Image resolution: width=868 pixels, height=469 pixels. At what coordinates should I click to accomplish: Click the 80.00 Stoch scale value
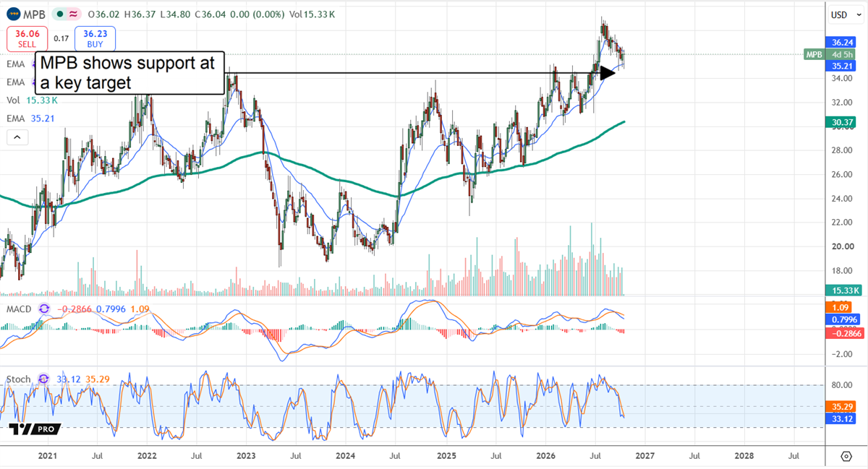(841, 385)
